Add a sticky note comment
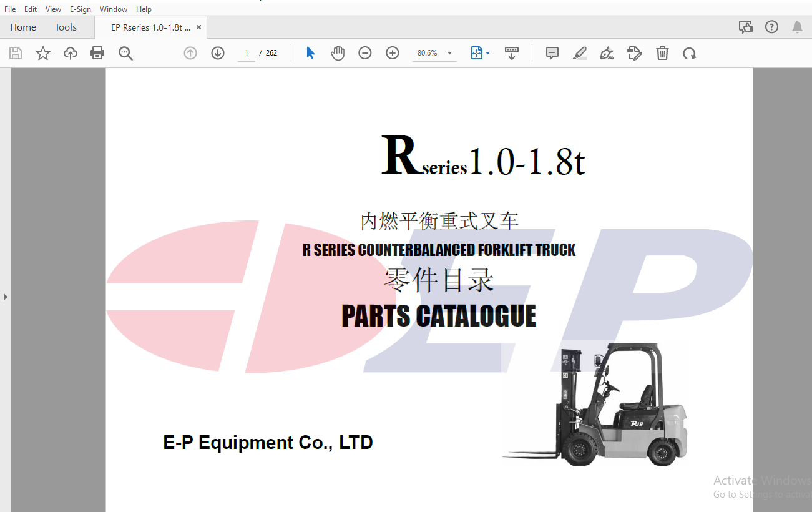This screenshot has width=812, height=512. 552,53
